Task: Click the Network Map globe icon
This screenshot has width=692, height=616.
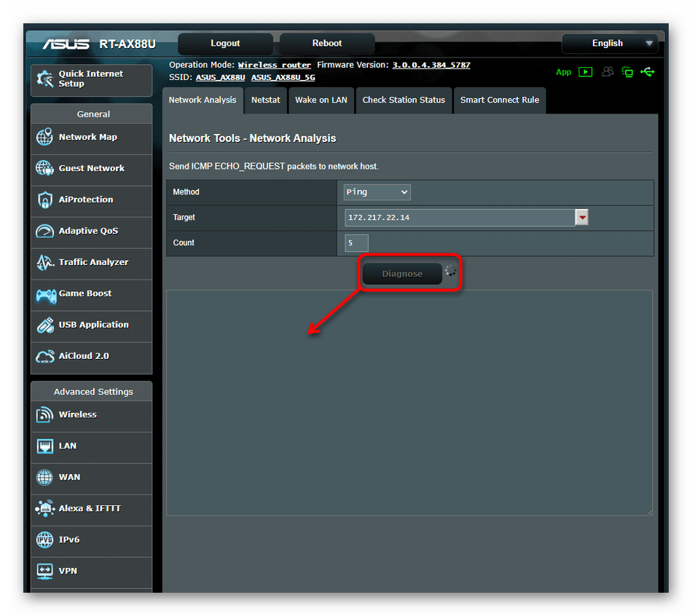Action: pos(45,138)
